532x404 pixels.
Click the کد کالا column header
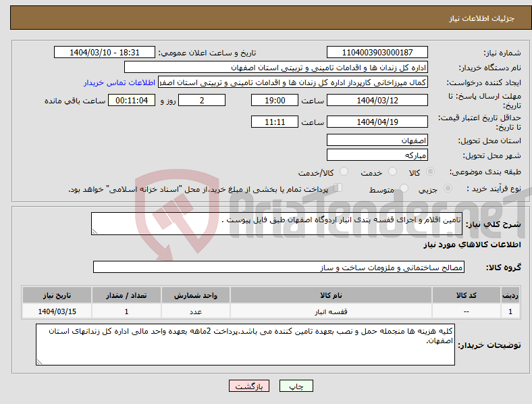[467, 295]
